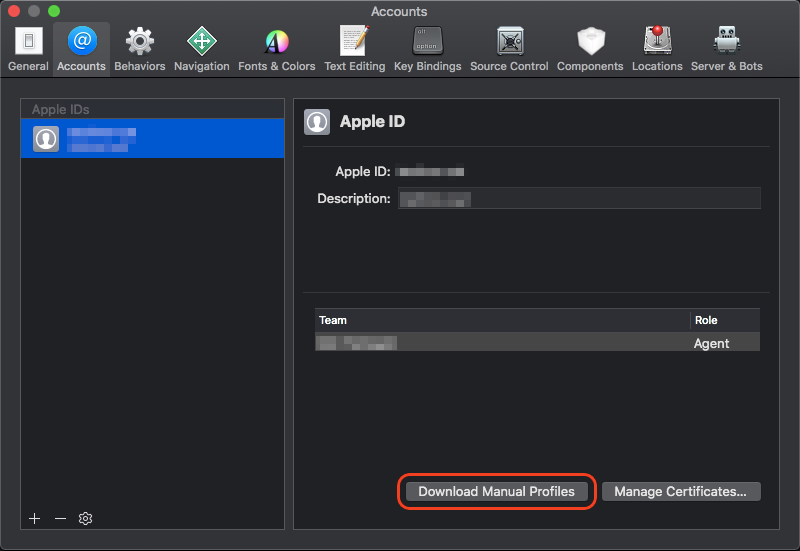Screen dimensions: 800x551
Task: Open the Behaviors gear preferences
Action: pos(140,49)
